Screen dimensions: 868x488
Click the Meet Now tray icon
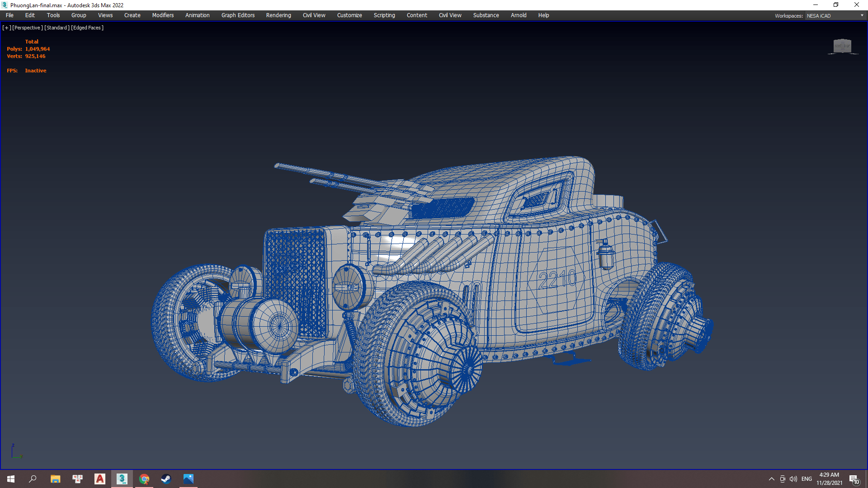(x=783, y=479)
